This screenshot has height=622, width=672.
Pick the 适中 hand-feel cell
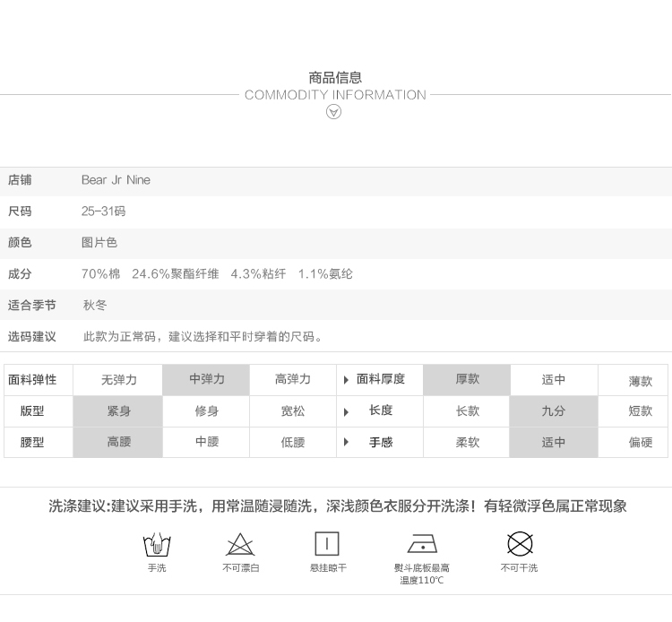pyautogui.click(x=553, y=443)
